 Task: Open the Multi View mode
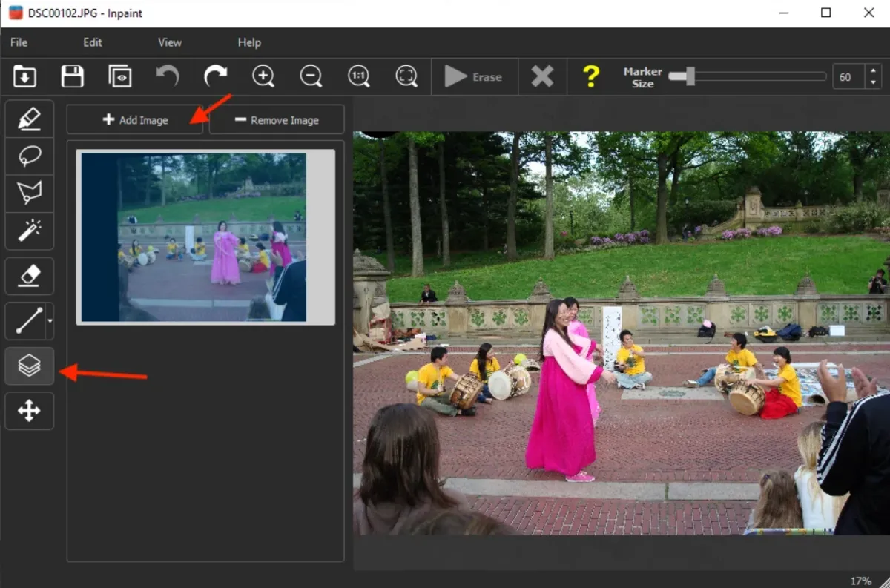pyautogui.click(x=29, y=366)
